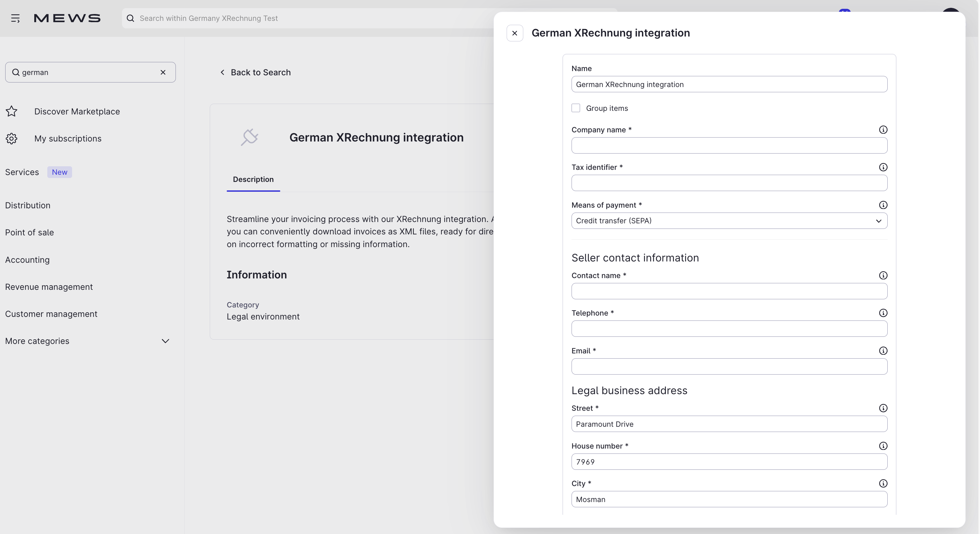The width and height of the screenshot is (980, 534).
Task: Show info for Street field
Action: coord(883,408)
